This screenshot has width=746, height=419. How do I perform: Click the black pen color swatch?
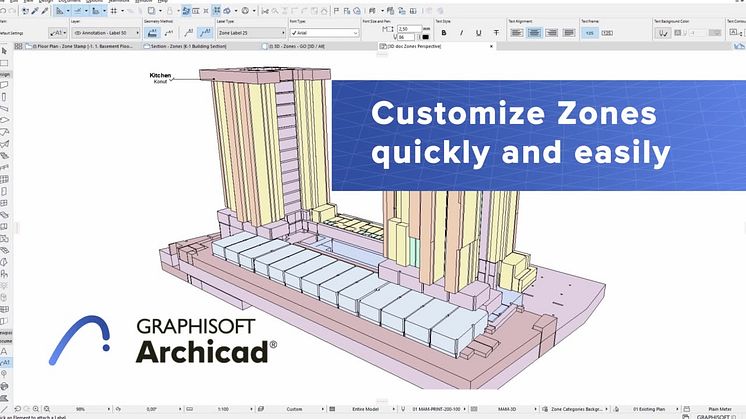tap(425, 37)
